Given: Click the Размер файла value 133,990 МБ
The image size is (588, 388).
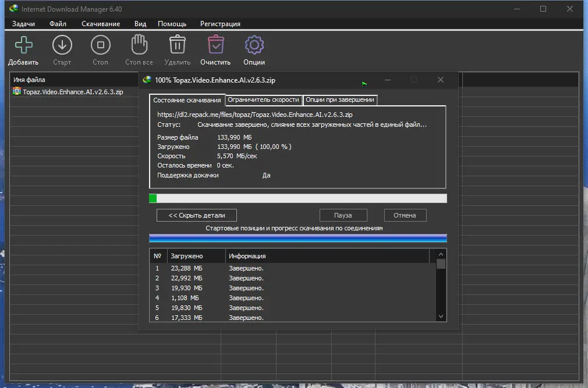Looking at the screenshot, I should click(235, 137).
